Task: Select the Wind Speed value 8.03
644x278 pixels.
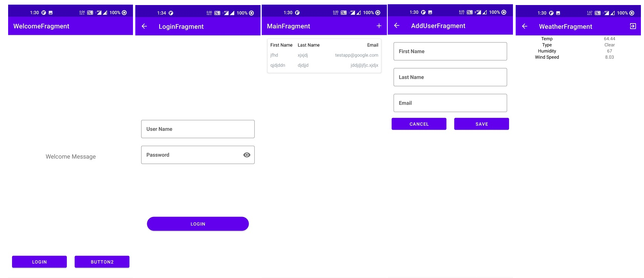Action: [x=610, y=57]
